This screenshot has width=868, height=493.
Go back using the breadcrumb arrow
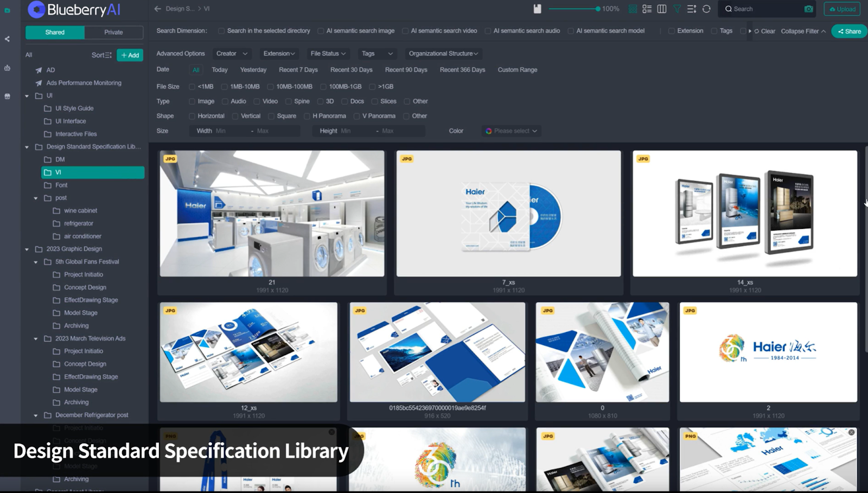click(x=157, y=9)
